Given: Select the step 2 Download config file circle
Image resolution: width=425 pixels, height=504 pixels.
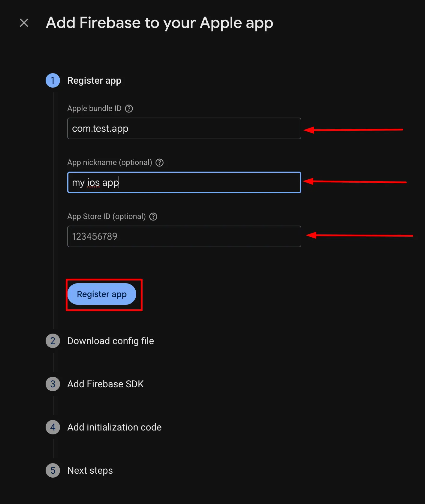Looking at the screenshot, I should click(x=53, y=341).
